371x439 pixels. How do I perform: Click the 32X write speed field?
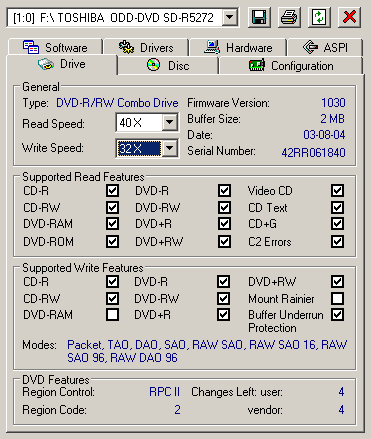(x=139, y=148)
